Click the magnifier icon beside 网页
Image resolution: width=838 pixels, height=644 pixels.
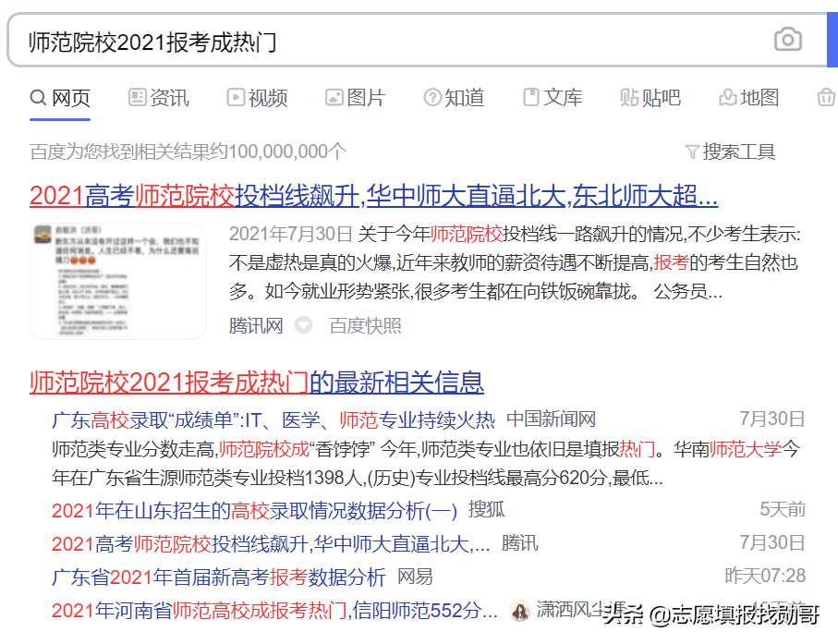37,97
